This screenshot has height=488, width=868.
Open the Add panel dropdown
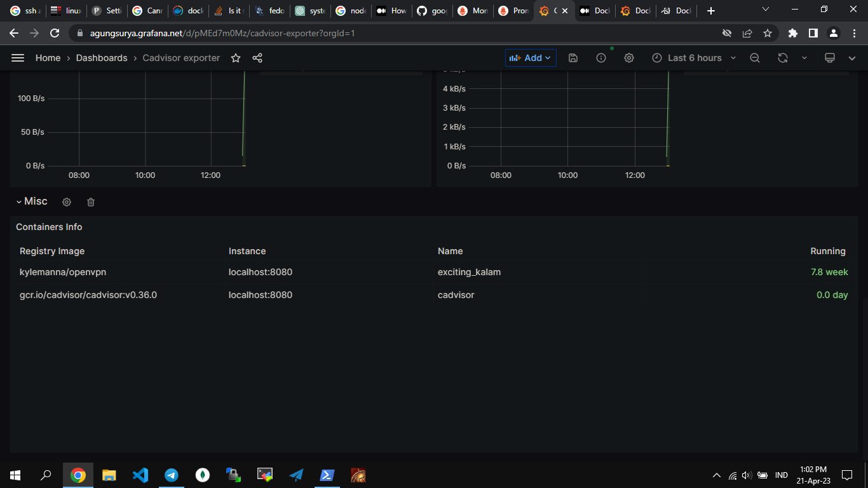531,58
